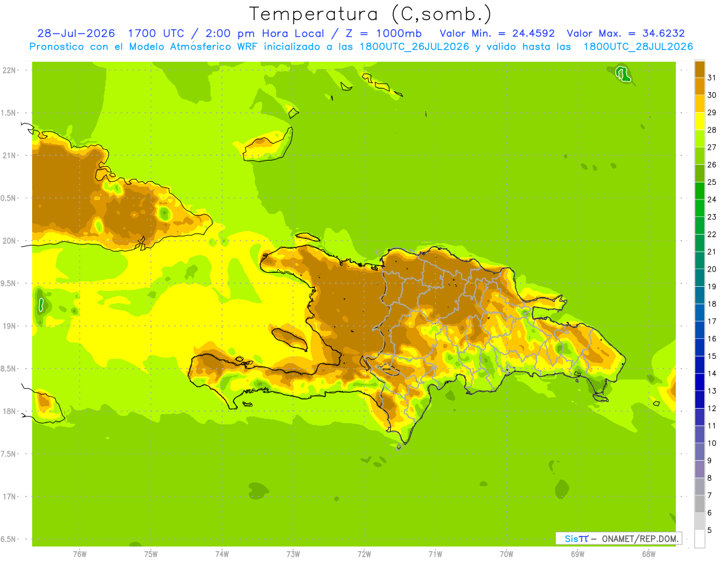Click the '18N' latitude label

coord(9,411)
